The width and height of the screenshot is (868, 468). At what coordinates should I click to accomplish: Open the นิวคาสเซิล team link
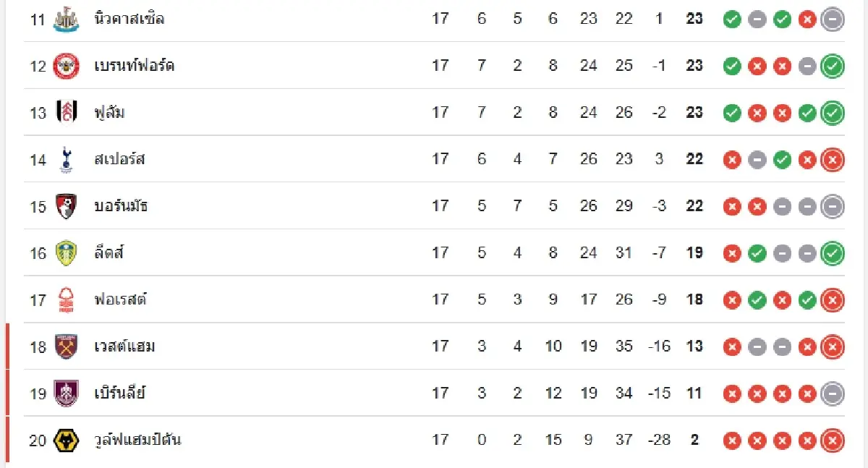pyautogui.click(x=129, y=19)
